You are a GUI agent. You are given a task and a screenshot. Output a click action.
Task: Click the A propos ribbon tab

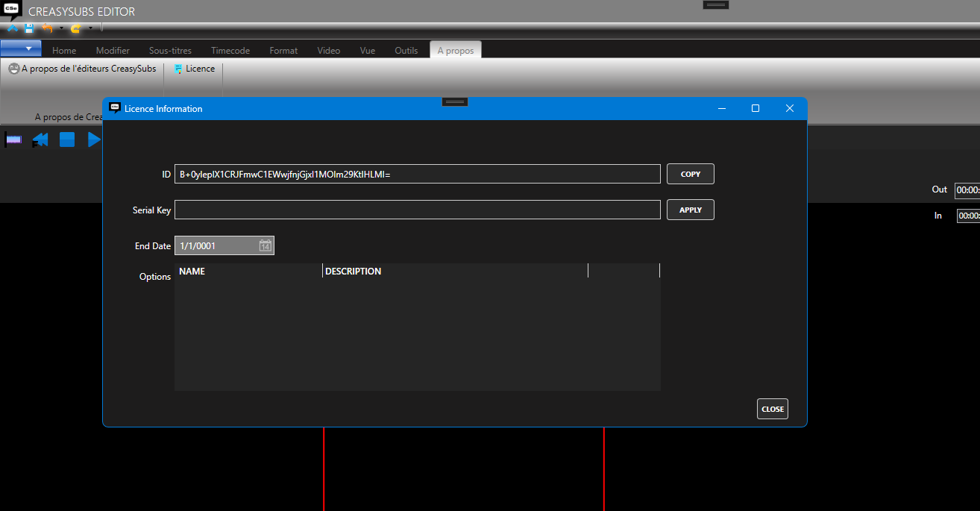coord(456,51)
